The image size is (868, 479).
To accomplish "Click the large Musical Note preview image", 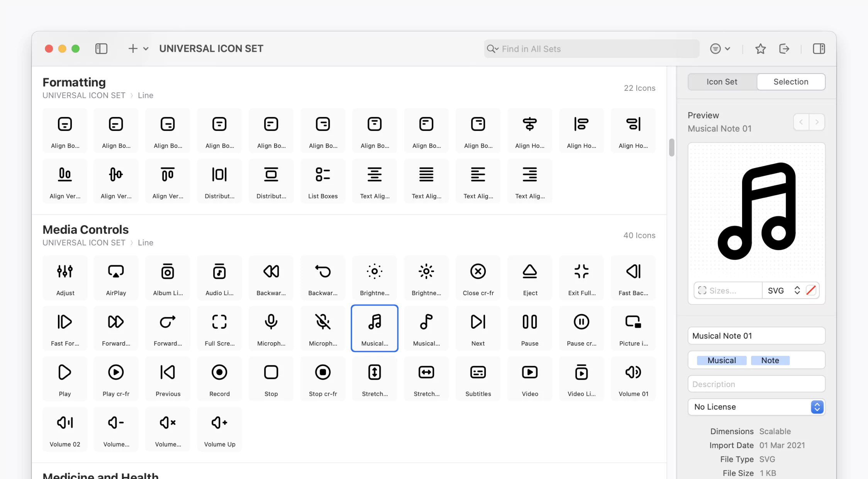I will click(756, 211).
